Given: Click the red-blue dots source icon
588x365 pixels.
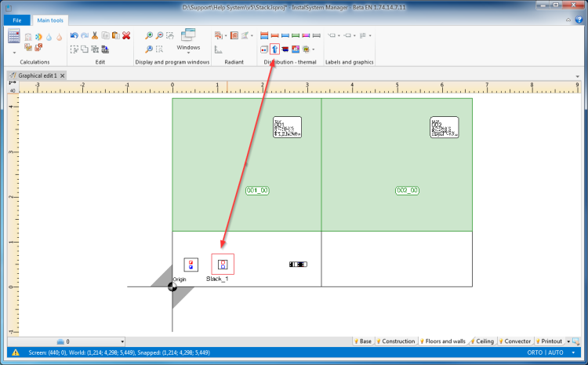Looking at the screenshot, I should point(264,49).
